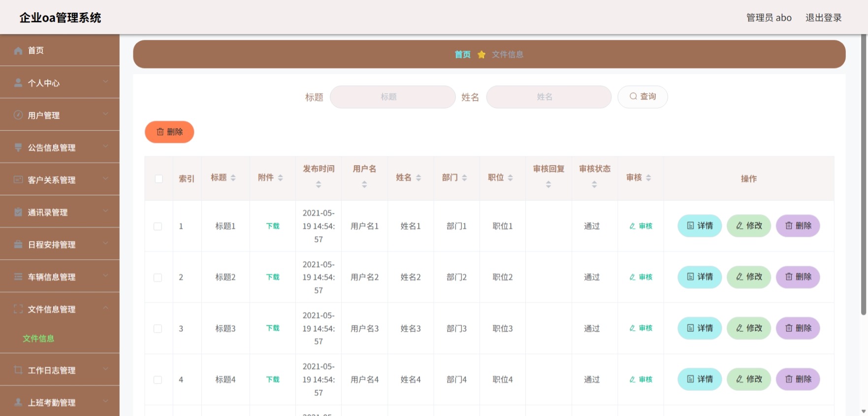Click 审核 link for row 标题1
The image size is (868, 416).
click(641, 226)
